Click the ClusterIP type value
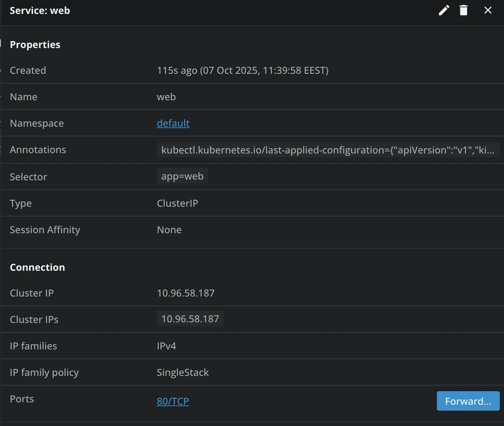 coord(177,203)
